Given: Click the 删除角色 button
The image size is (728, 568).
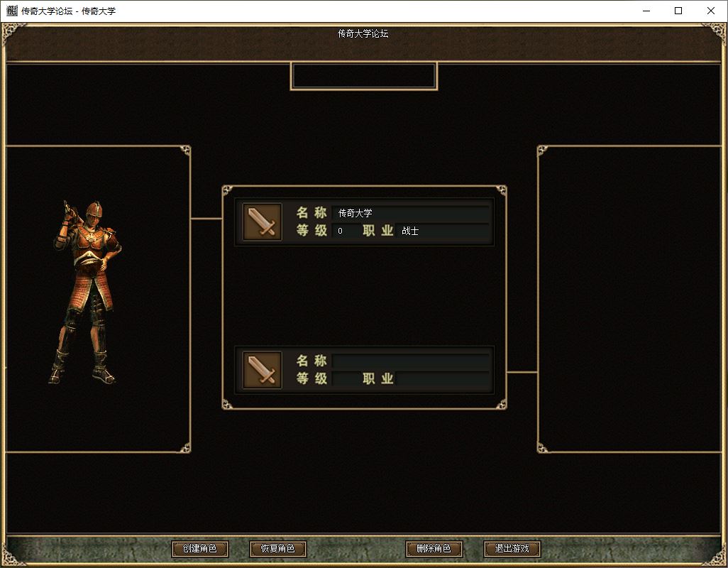Looking at the screenshot, I should pos(434,549).
